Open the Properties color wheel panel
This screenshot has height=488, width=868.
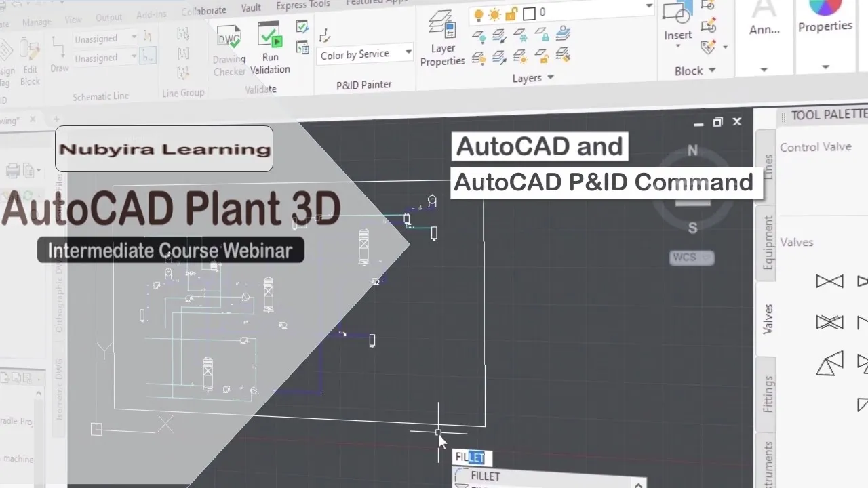click(825, 9)
